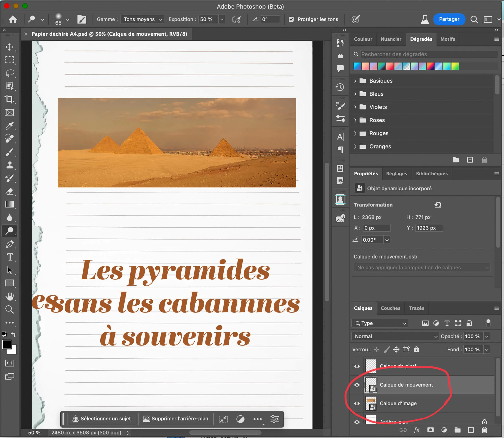Click the Partager button
This screenshot has width=504, height=438.
(449, 19)
